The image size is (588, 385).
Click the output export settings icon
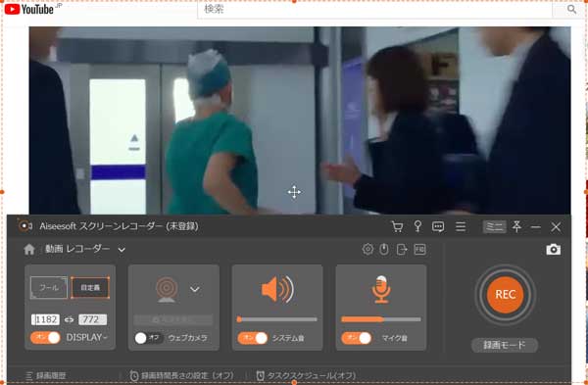click(x=402, y=249)
